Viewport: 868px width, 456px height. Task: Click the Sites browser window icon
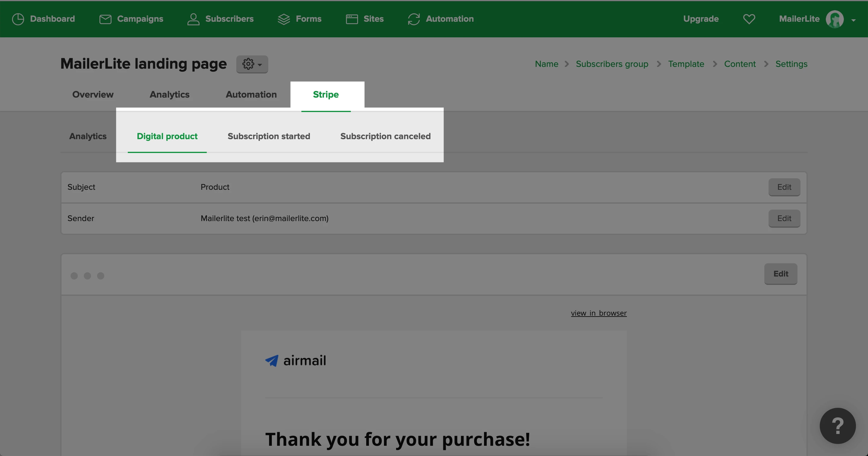352,19
